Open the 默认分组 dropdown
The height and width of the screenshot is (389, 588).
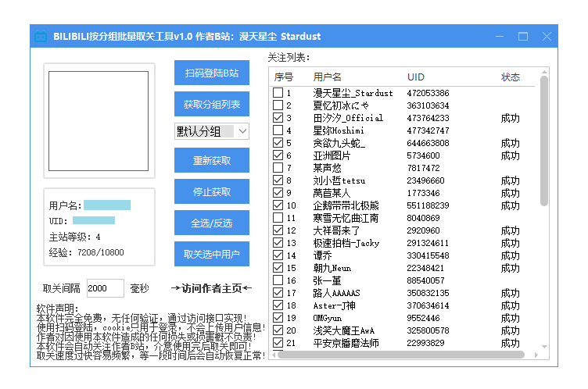pos(211,131)
